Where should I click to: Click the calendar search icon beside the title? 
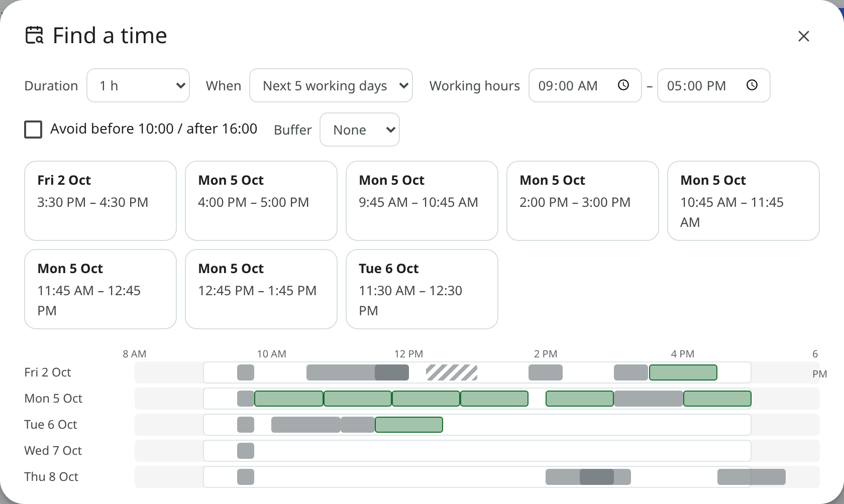pos(35,36)
